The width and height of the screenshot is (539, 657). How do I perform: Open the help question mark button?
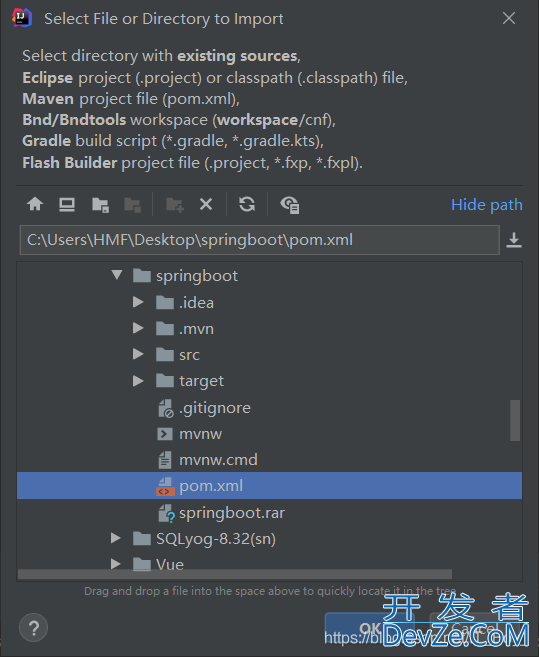34,628
